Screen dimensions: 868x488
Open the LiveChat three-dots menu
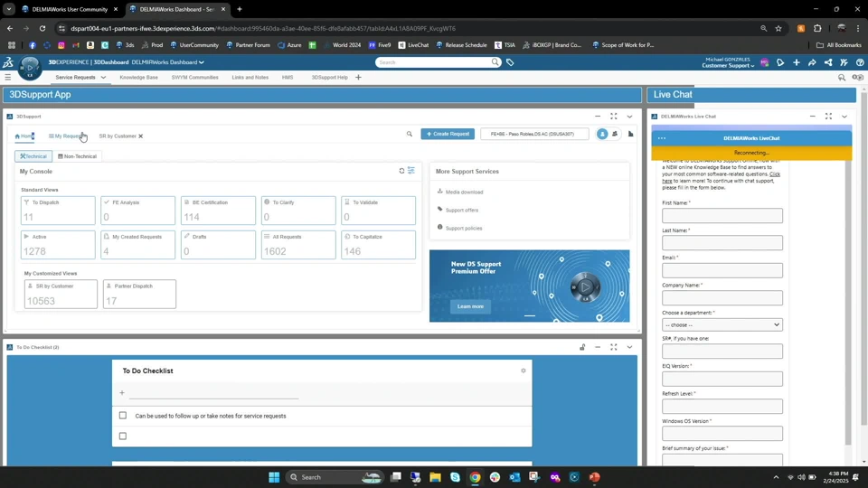(x=662, y=138)
